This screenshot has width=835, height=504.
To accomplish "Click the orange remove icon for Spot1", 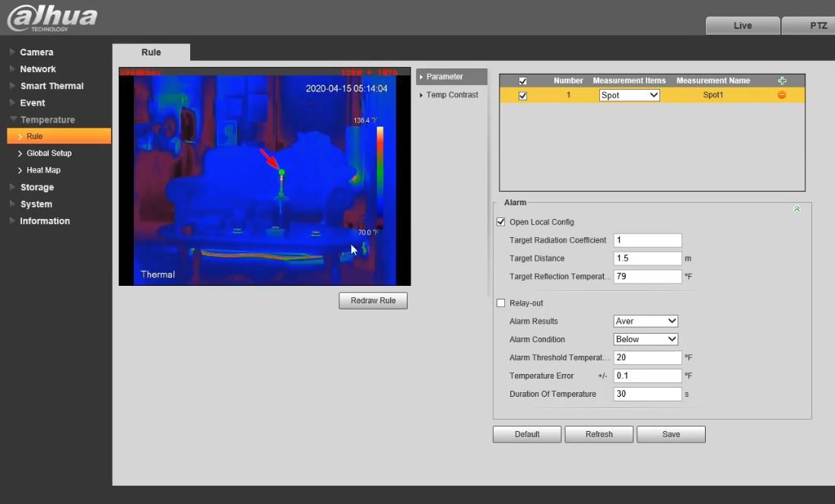I will point(782,95).
